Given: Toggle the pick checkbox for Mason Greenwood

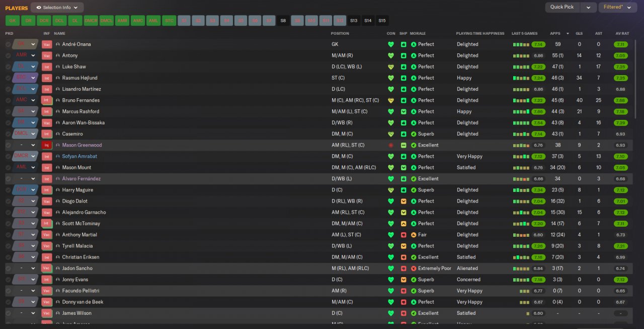Looking at the screenshot, I should 8,145.
